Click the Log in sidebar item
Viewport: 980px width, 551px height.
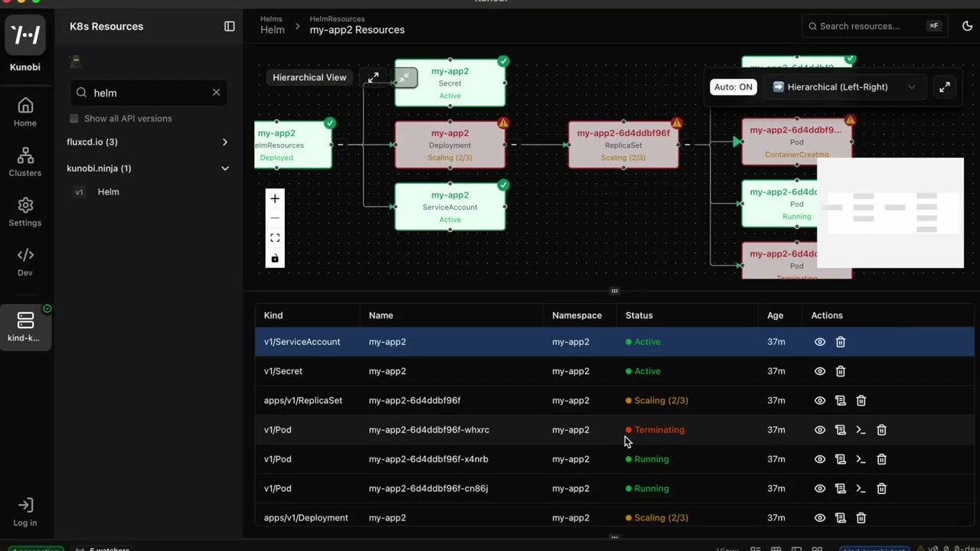pos(25,511)
